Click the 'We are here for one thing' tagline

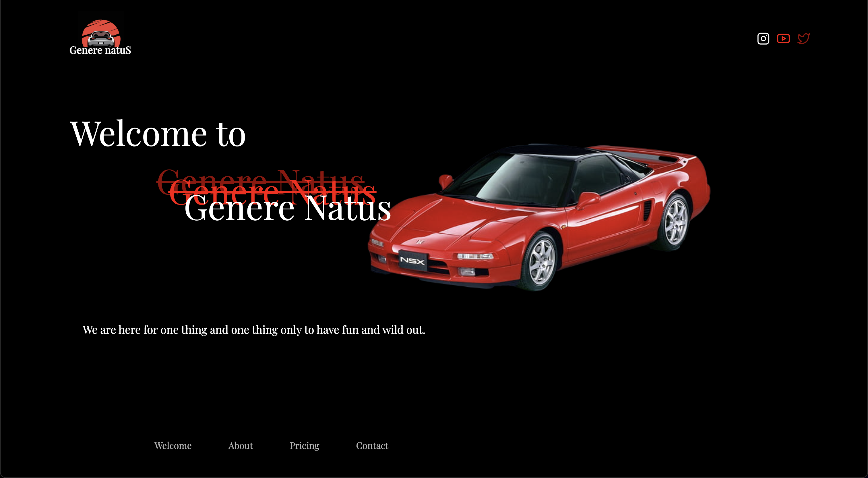pyautogui.click(x=254, y=329)
